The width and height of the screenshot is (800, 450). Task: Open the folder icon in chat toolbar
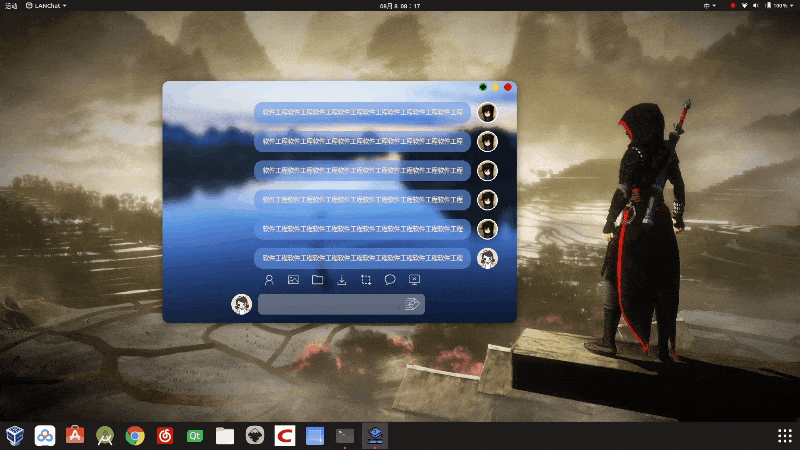click(x=317, y=280)
